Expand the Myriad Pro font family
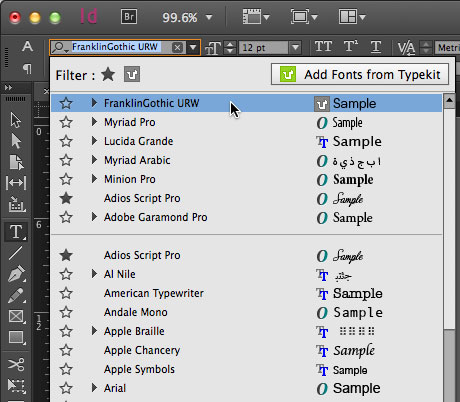 pos(94,122)
